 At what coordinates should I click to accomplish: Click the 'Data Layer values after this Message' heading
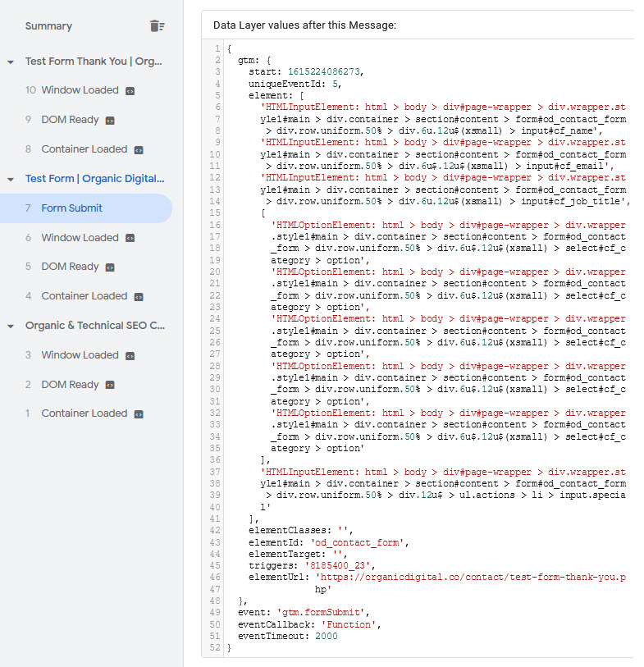pyautogui.click(x=304, y=25)
